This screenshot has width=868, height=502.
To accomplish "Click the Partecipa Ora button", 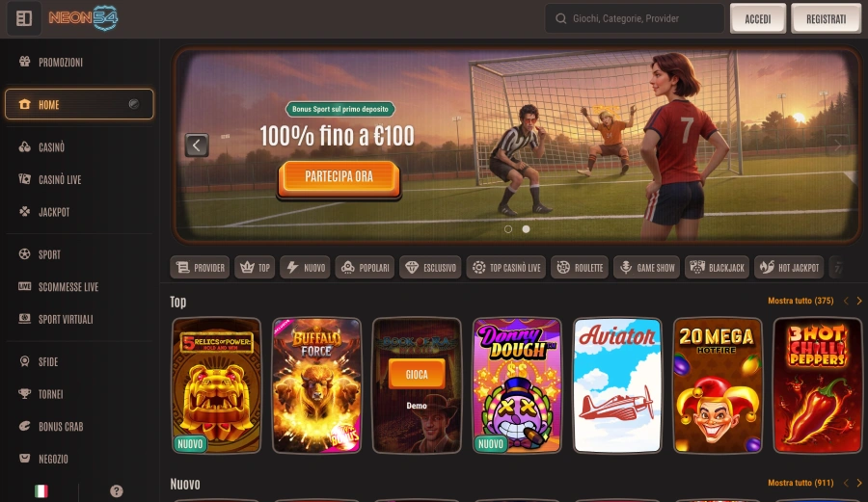I will [339, 177].
